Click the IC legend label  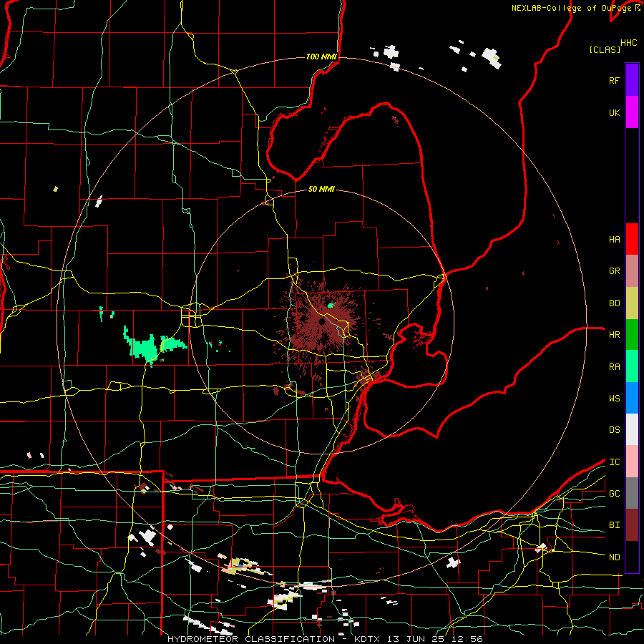[614, 462]
